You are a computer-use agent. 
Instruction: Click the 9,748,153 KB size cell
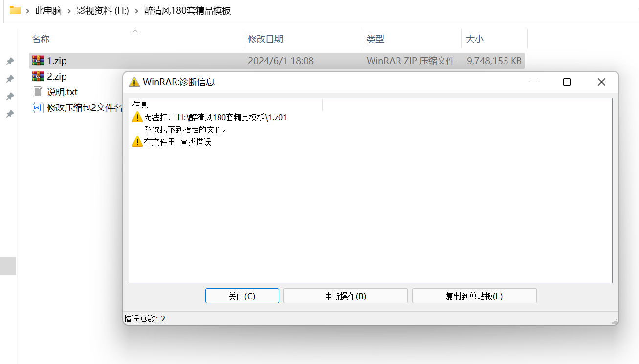494,61
